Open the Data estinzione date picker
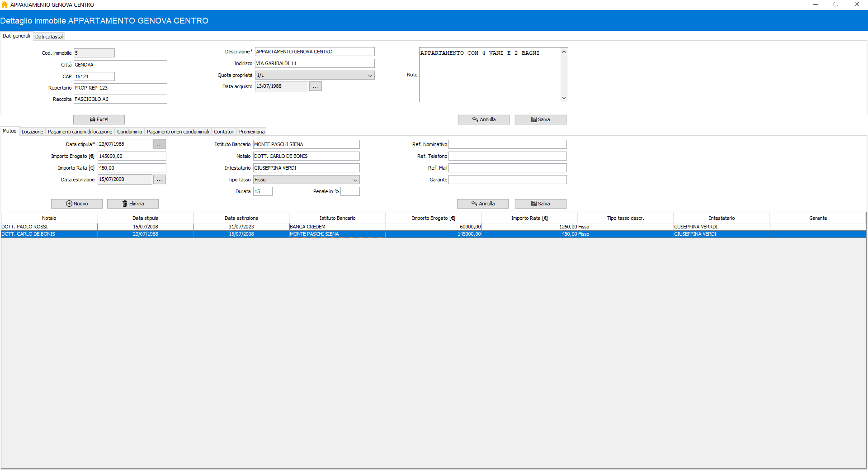The width and height of the screenshot is (868, 470). 159,180
